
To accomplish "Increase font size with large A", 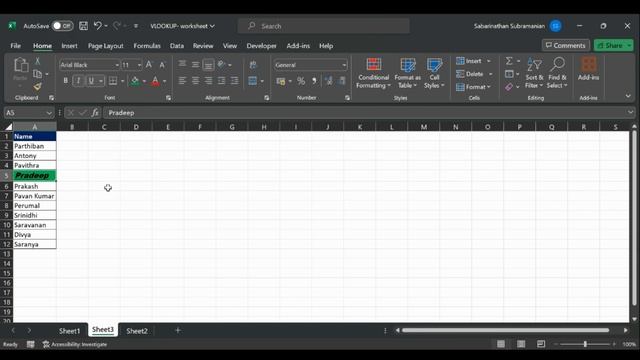I will tap(149, 65).
